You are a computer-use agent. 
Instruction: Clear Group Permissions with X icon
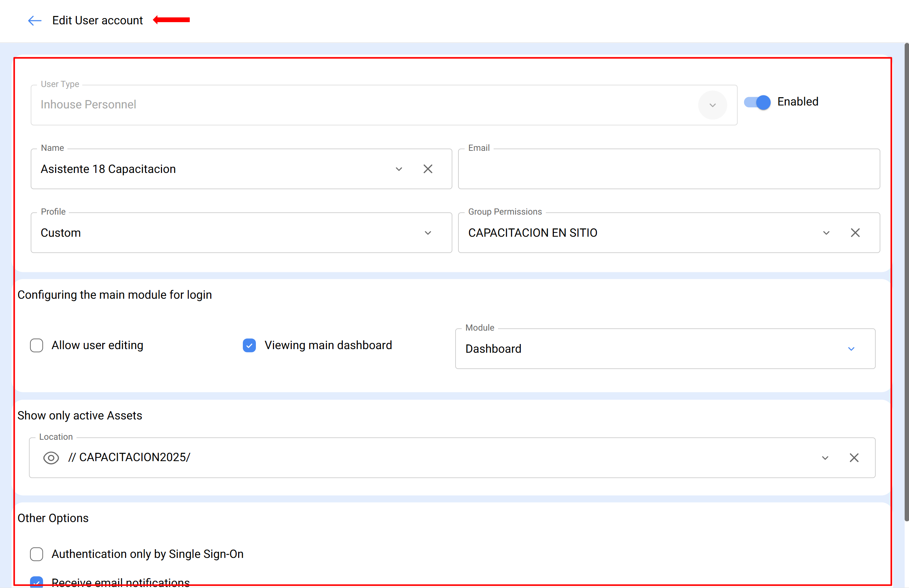tap(855, 232)
